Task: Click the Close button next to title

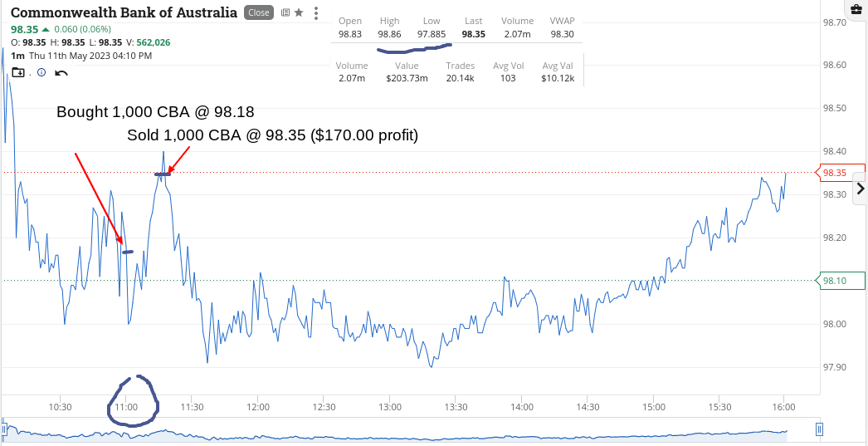Action: pyautogui.click(x=259, y=12)
